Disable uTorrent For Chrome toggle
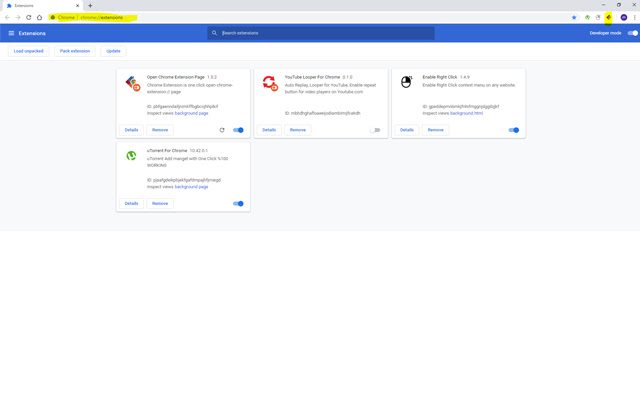Viewport: 640px width, 400px height. 238,204
